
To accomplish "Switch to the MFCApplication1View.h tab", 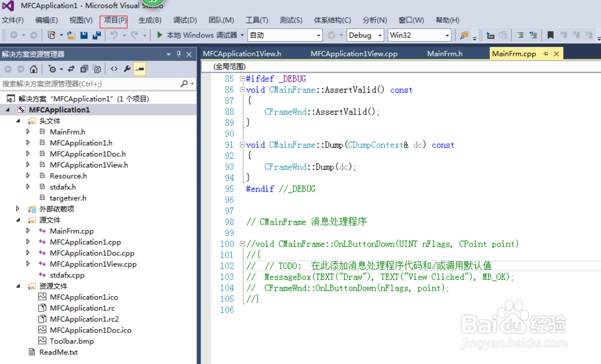I will (x=242, y=53).
